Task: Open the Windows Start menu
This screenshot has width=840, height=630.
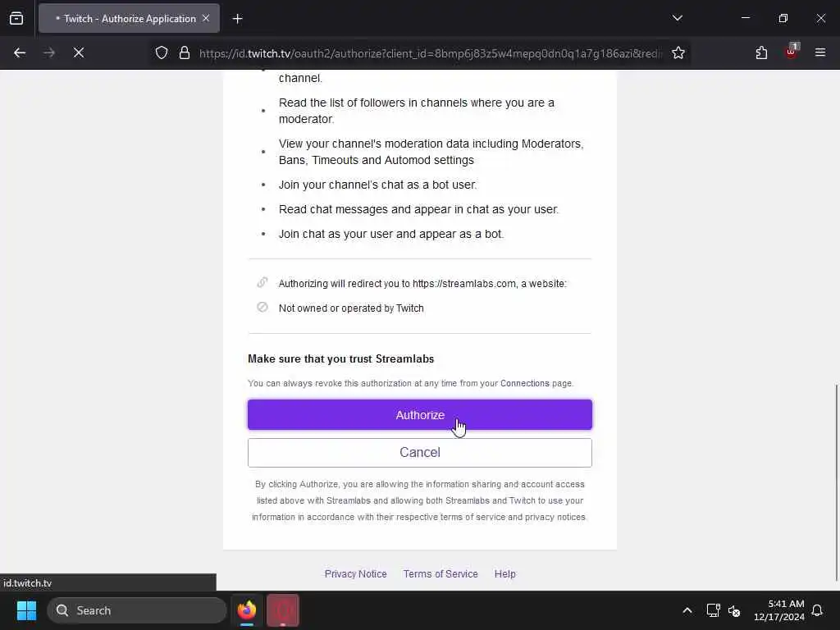Action: click(x=26, y=610)
